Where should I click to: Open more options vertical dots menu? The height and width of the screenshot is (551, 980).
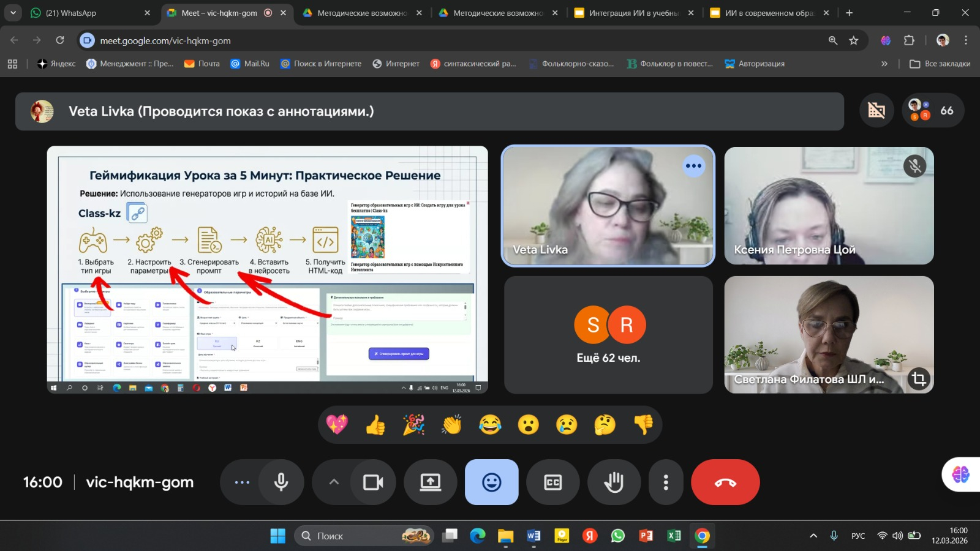666,482
